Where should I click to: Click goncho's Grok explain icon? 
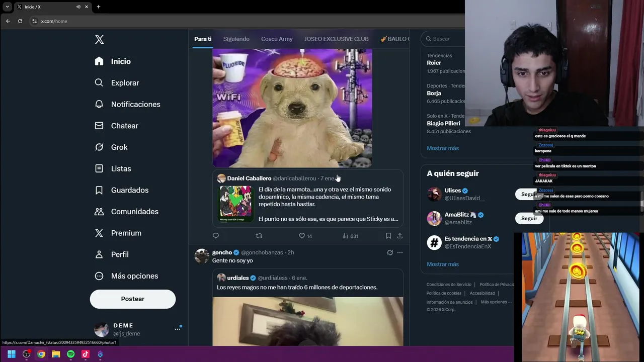tap(390, 252)
